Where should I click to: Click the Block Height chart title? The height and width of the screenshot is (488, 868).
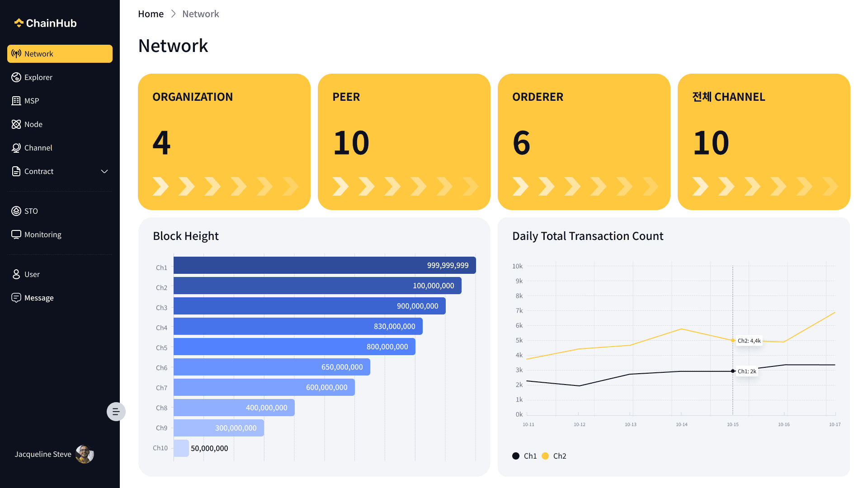pos(186,236)
